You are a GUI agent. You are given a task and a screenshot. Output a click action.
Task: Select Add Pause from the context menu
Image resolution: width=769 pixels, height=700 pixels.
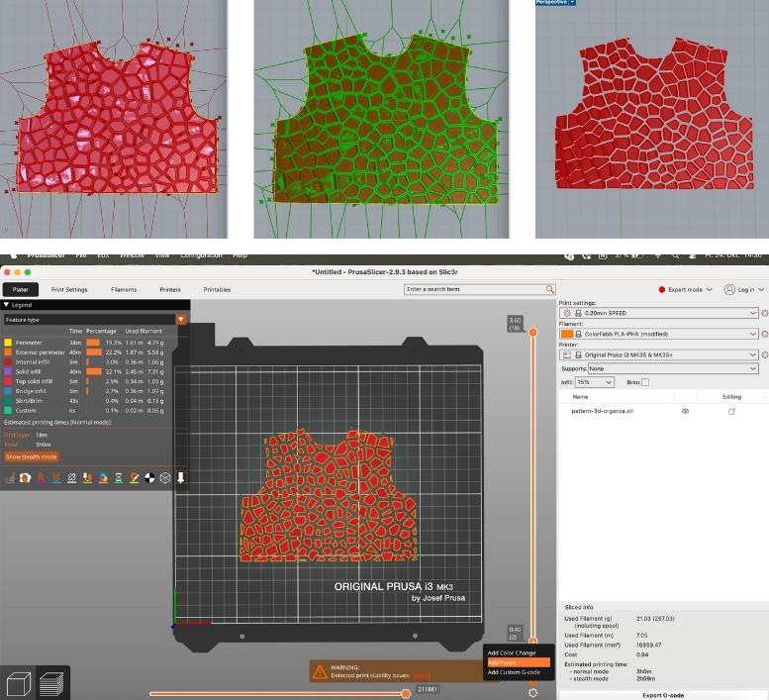[518, 662]
